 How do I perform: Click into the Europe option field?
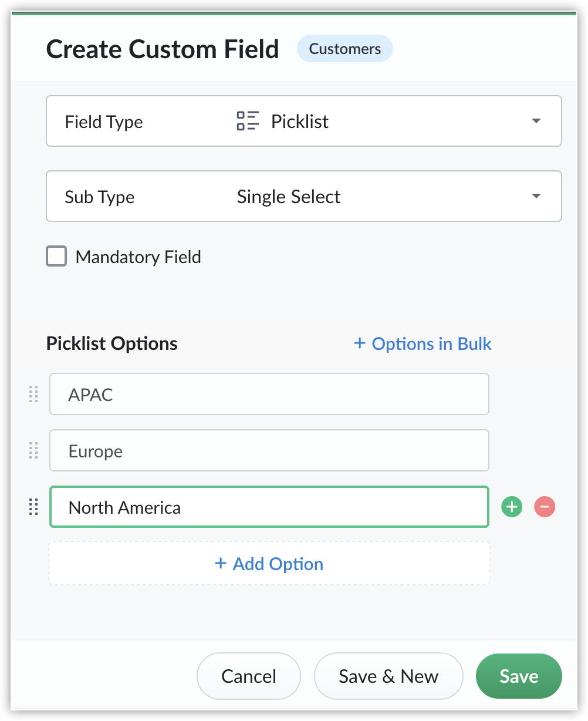pyautogui.click(x=269, y=450)
